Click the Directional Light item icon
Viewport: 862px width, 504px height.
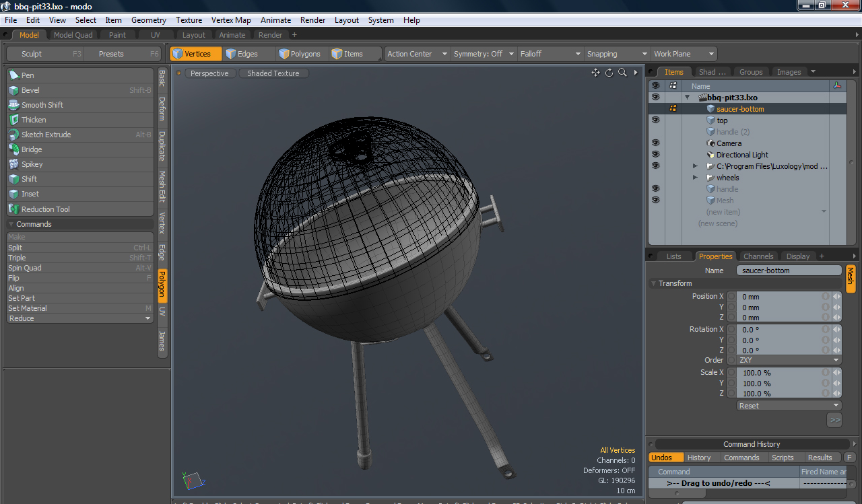coord(710,155)
